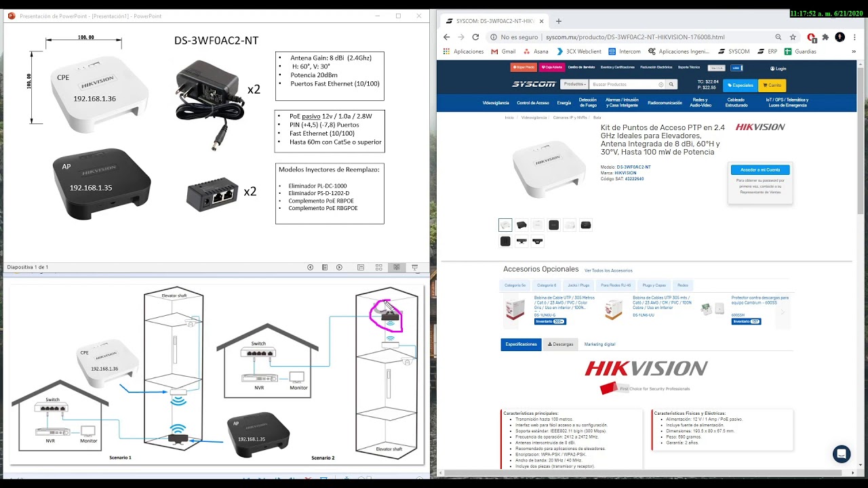868x488 pixels.
Task: Open the Radiocomunicación category menu
Action: 665,102
